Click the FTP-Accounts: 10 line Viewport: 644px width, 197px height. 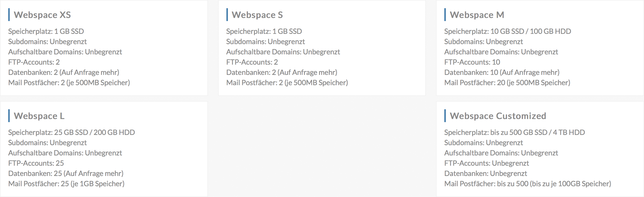pyautogui.click(x=472, y=62)
